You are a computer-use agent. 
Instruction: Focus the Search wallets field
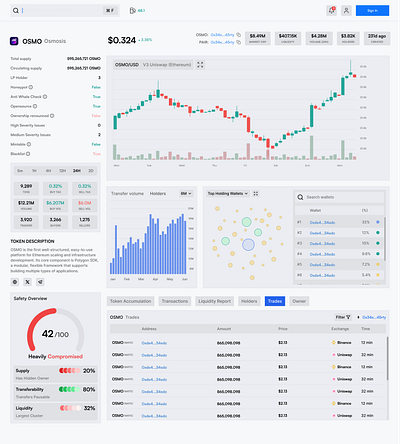340,197
